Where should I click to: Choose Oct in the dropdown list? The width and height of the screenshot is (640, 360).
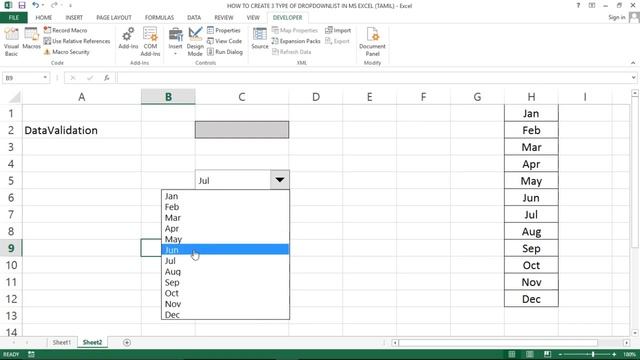225,293
